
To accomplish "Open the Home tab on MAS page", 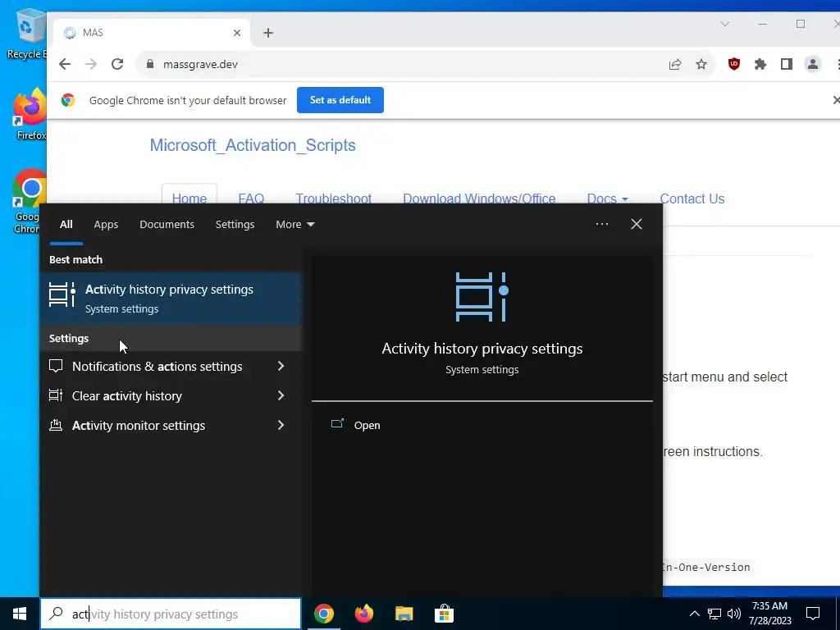I will [189, 199].
